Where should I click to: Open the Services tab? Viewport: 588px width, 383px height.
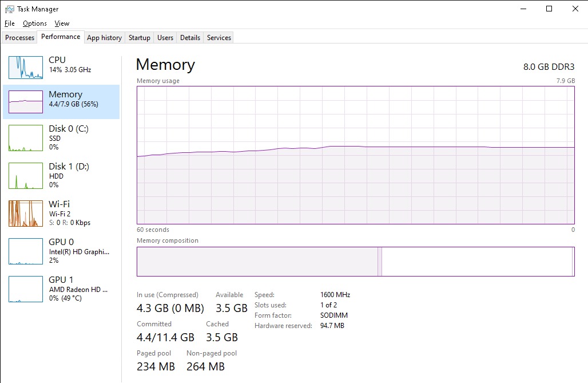219,38
